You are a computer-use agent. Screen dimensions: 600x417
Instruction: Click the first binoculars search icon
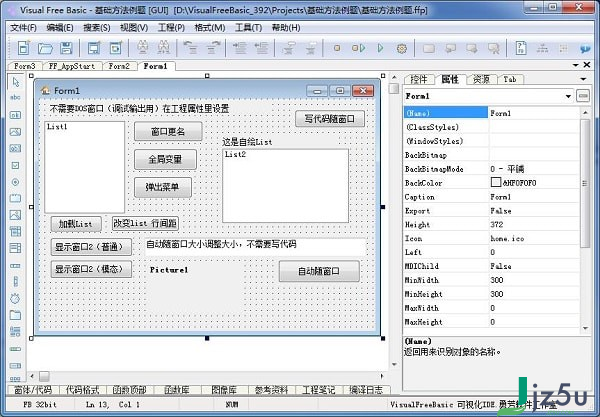coord(143,48)
